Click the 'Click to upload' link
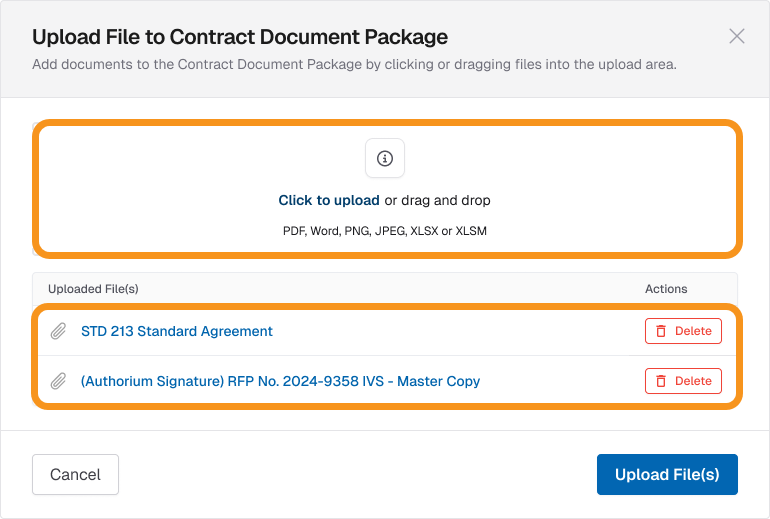Screen dimensions: 770x519 (329, 200)
